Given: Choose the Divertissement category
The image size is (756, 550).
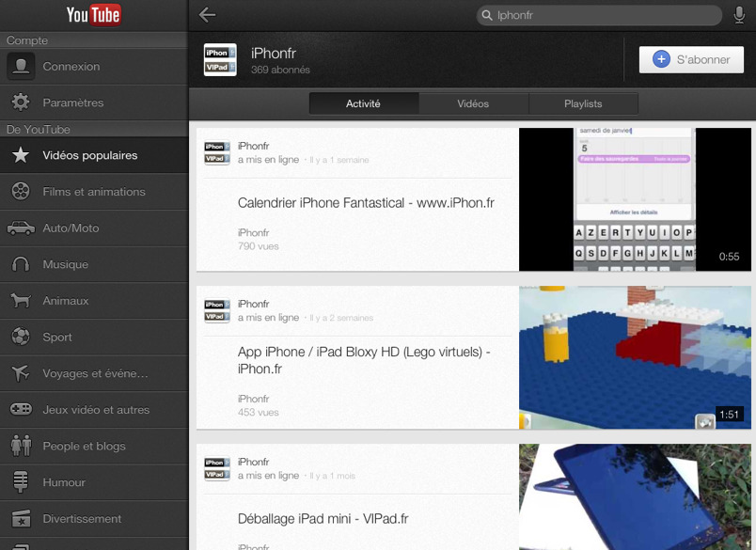Looking at the screenshot, I should (x=94, y=519).
